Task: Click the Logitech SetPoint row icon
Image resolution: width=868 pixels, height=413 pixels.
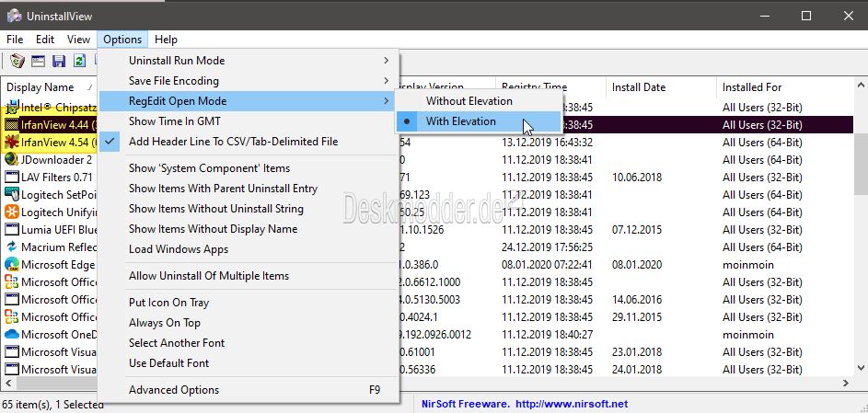Action: 12,195
